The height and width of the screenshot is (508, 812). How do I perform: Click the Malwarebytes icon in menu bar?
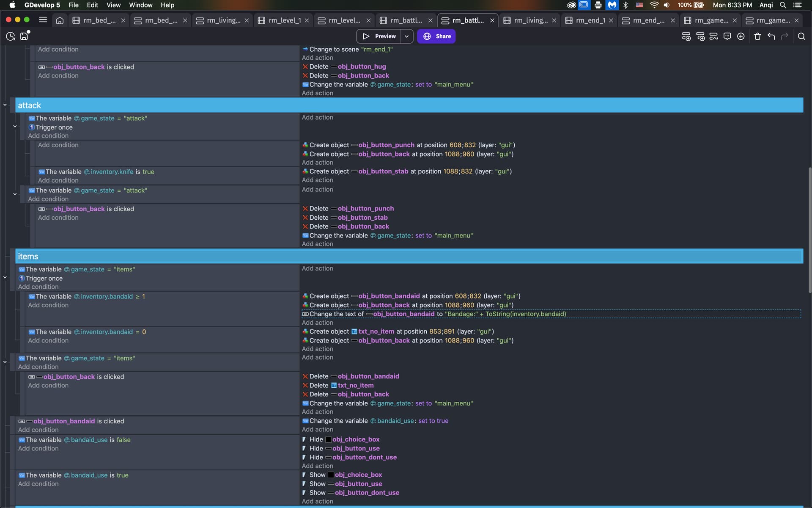(x=612, y=5)
